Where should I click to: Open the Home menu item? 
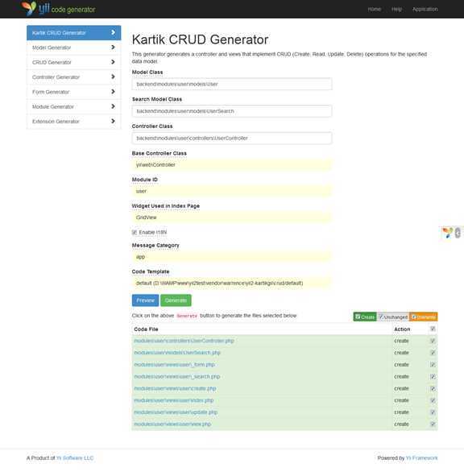374,9
